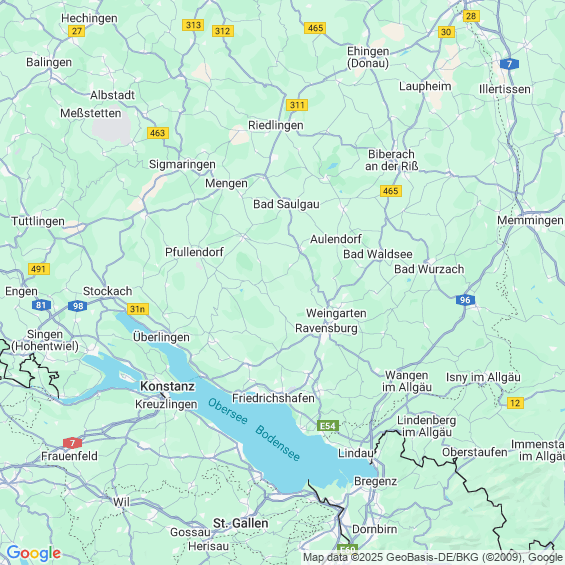565x565 pixels.
Task: Click the blue A7 shield near Illertissen
Action: coord(510,64)
